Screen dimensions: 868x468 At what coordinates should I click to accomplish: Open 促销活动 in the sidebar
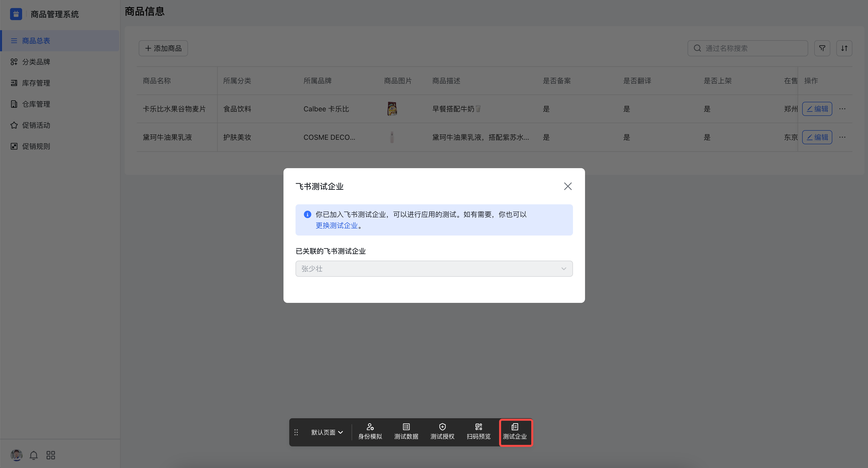click(60, 125)
